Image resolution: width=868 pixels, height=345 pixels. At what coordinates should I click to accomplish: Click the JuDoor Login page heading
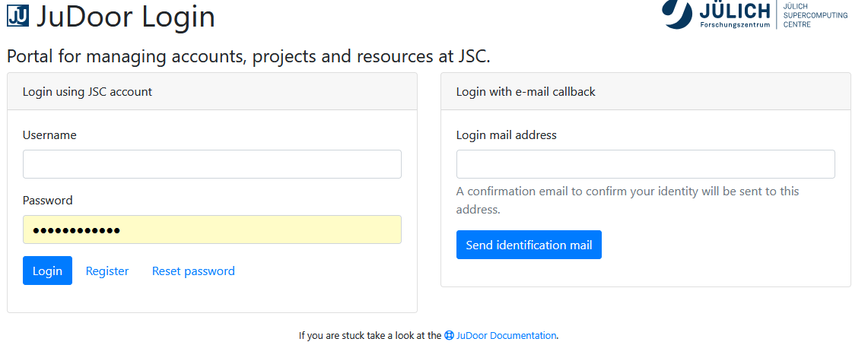[126, 17]
